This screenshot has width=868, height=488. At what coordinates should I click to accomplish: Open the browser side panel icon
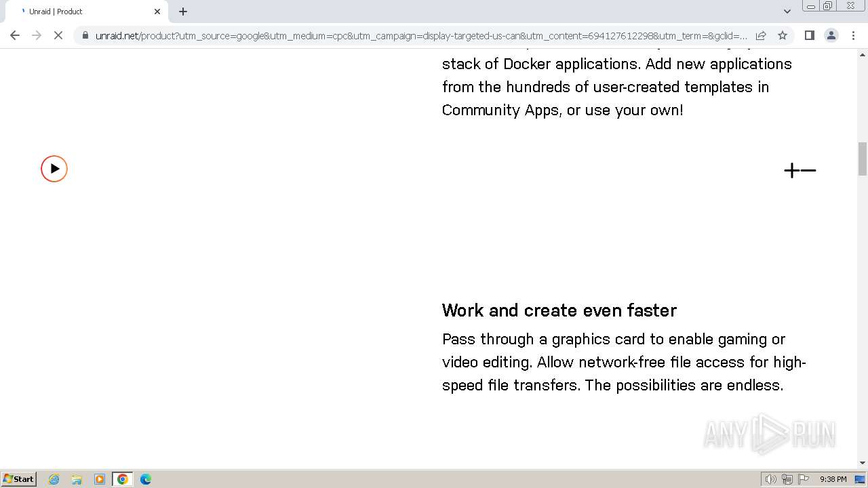(x=809, y=35)
